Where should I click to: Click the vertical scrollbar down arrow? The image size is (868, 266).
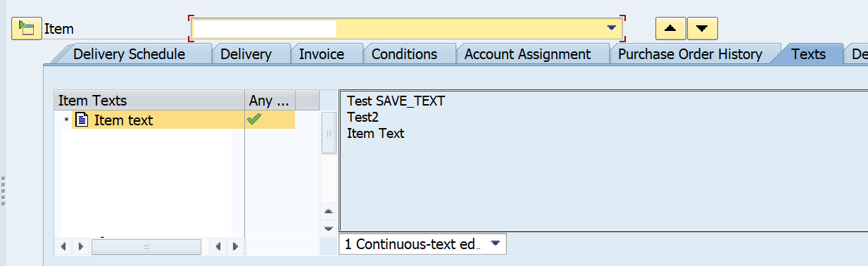click(328, 229)
